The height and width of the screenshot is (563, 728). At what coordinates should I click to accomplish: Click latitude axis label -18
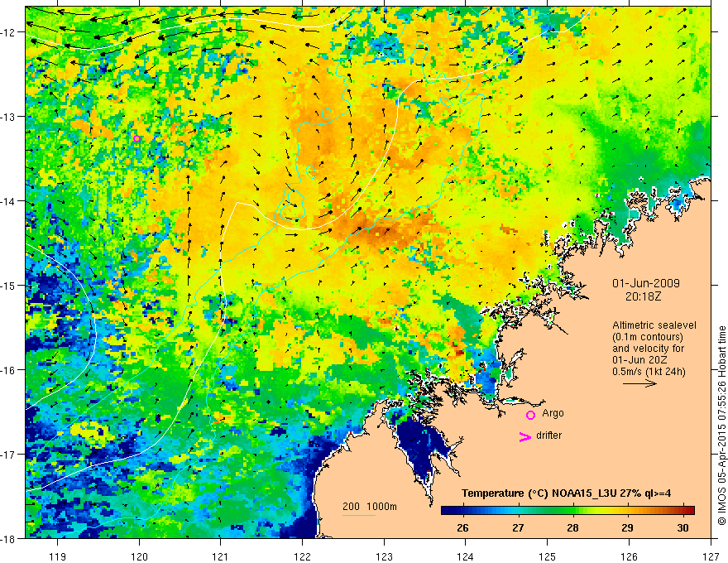[8, 538]
